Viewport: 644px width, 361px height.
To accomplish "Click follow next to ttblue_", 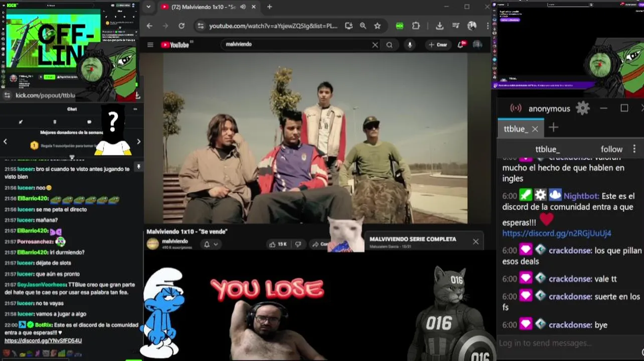I will (x=611, y=149).
